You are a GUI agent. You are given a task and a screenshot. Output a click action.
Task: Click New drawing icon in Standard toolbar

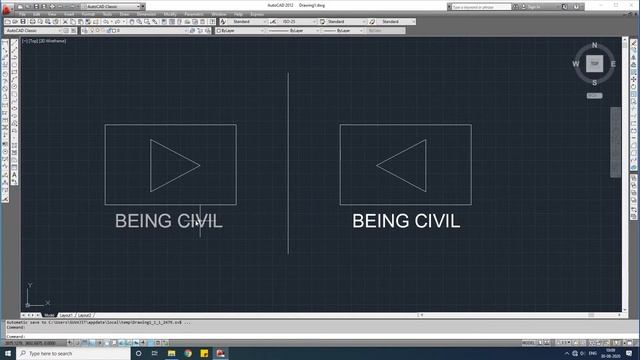pyautogui.click(x=7, y=22)
